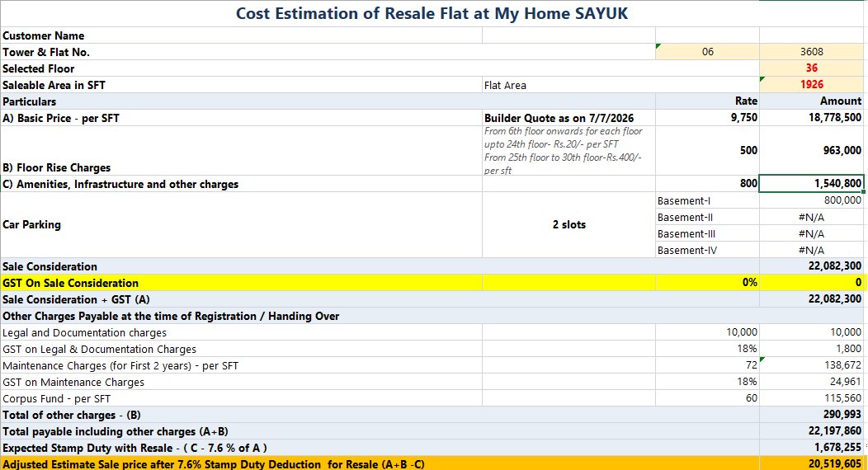Click the 'Basement-II' cell
The width and height of the screenshot is (868, 470).
[707, 218]
